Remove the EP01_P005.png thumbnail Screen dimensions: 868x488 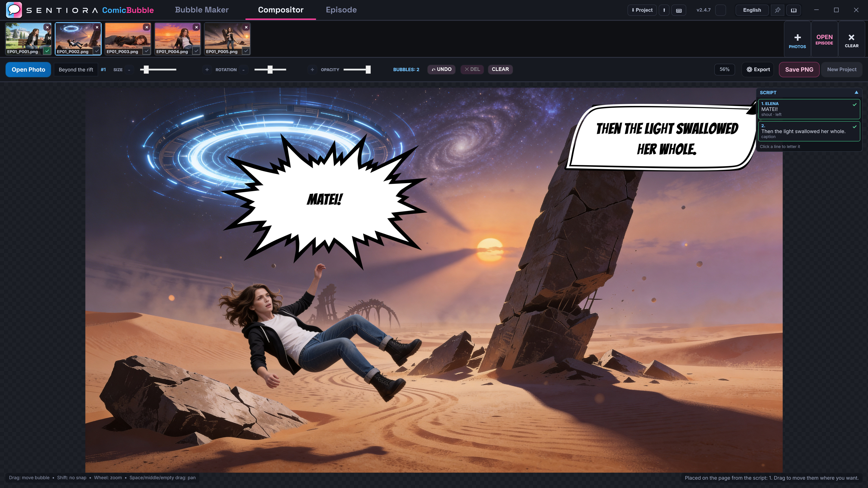coord(246,27)
